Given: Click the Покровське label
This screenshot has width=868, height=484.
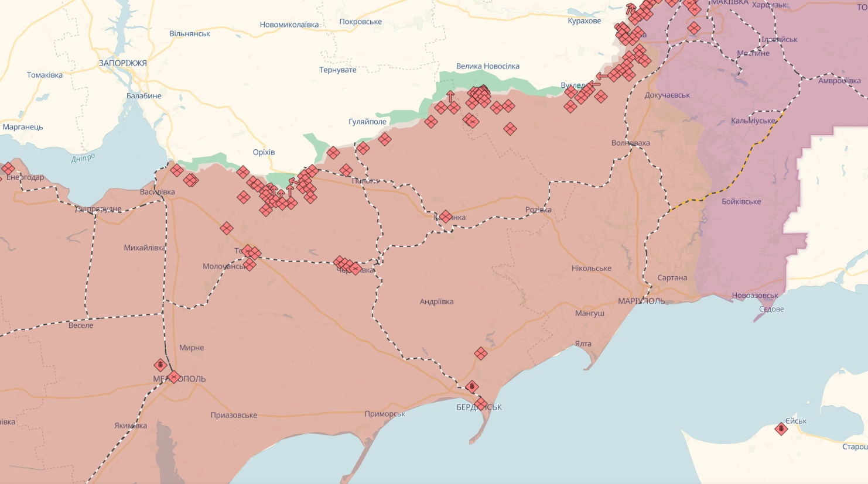Looking at the screenshot, I should click(x=361, y=22).
